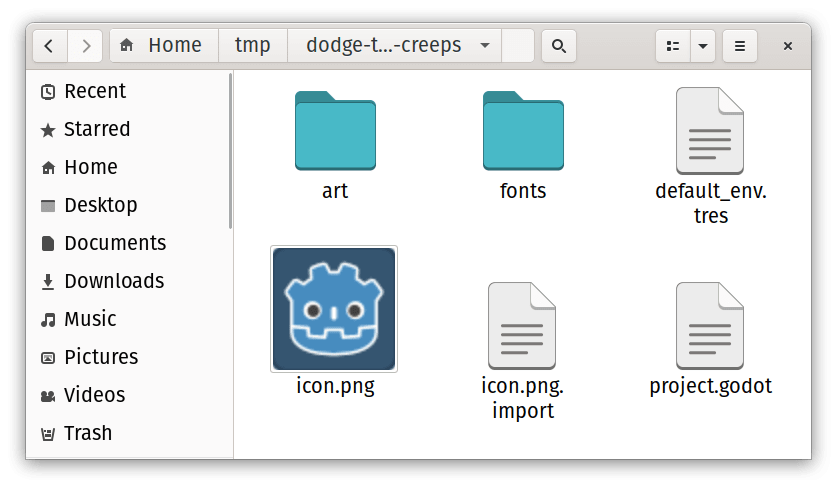
Task: Open the hamburger main menu
Action: click(740, 46)
